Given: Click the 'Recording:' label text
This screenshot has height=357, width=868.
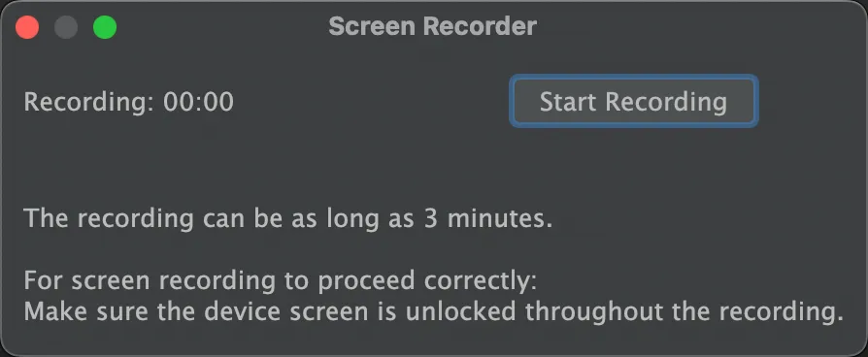Looking at the screenshot, I should point(89,103).
